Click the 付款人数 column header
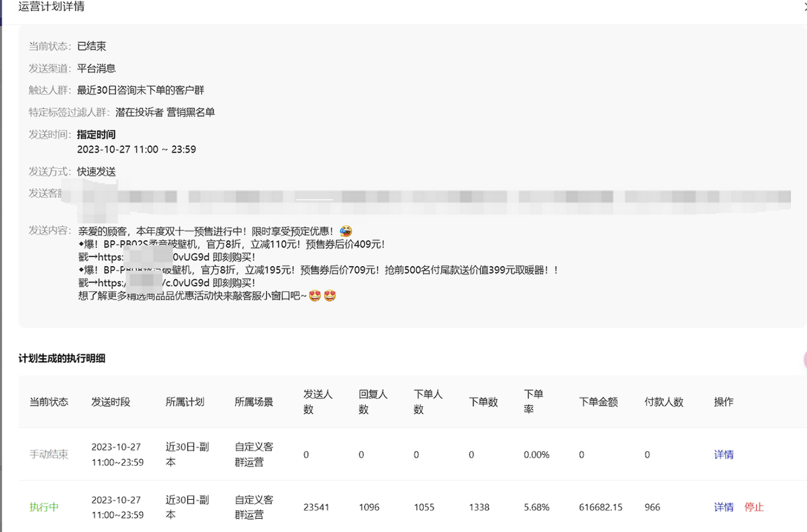The image size is (807, 532). [664, 402]
